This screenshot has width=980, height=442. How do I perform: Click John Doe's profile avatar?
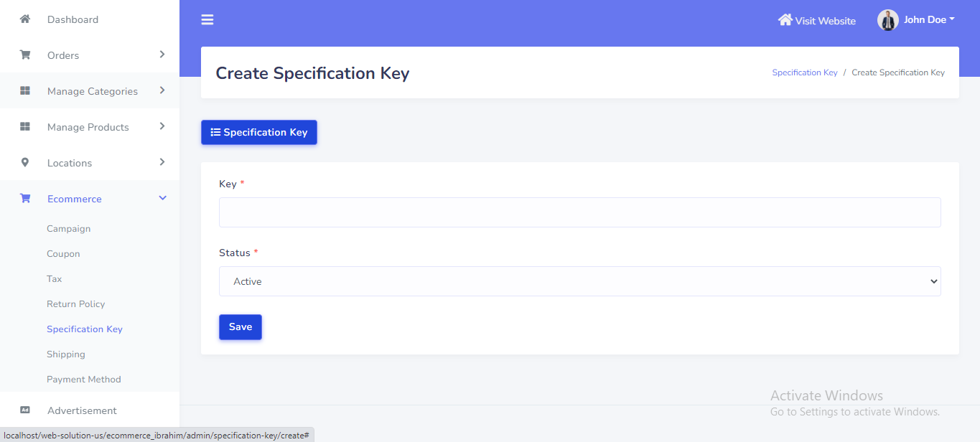point(888,20)
